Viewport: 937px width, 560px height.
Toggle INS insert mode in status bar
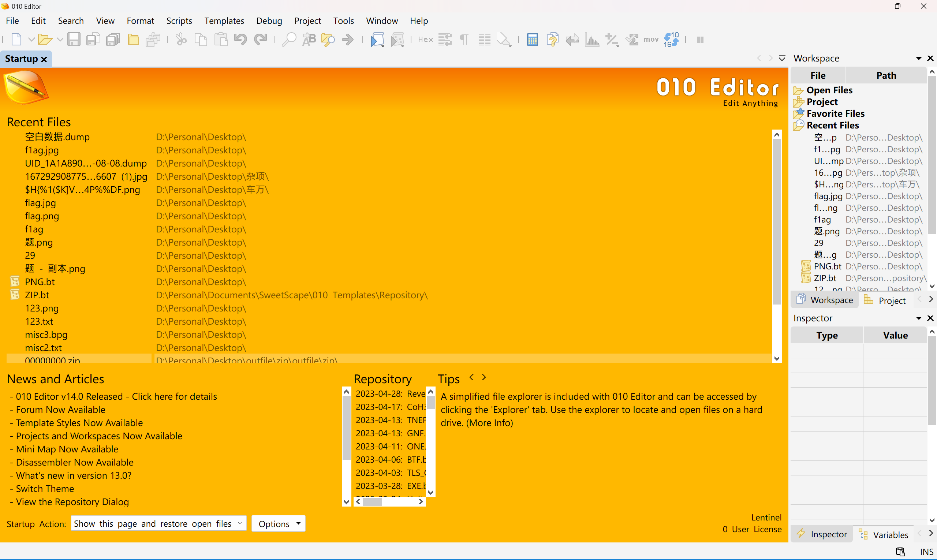[x=926, y=551]
